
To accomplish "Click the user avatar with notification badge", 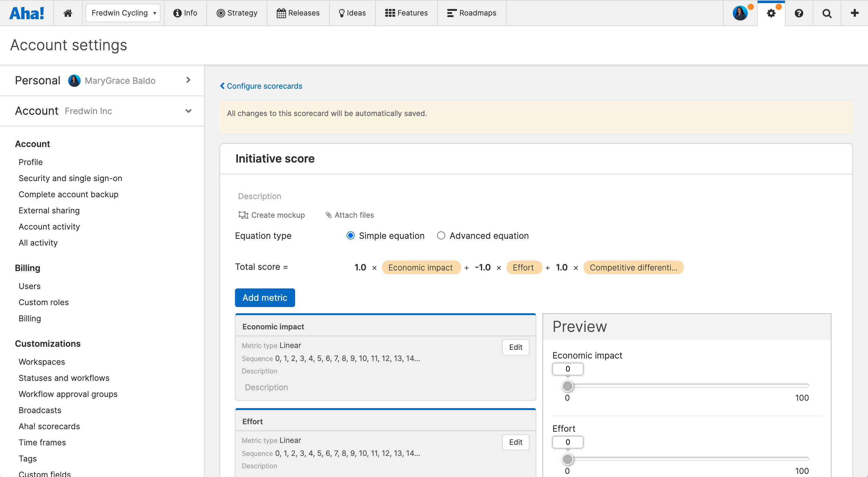I will point(740,13).
